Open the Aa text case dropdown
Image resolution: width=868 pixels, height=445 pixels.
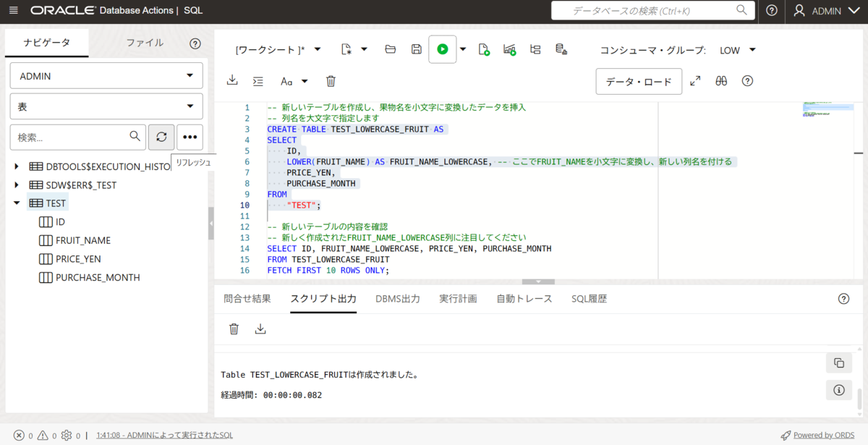294,81
